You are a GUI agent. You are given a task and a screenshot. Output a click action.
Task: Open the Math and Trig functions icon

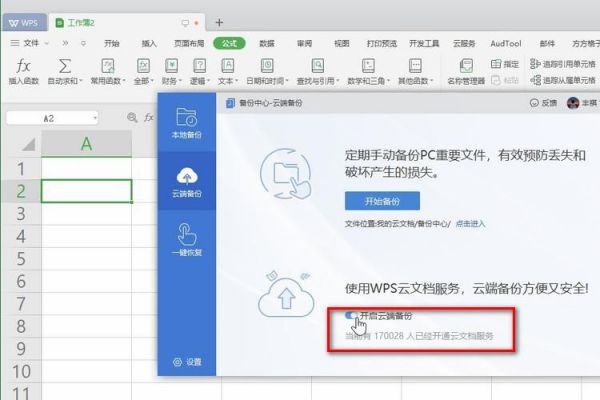368,66
